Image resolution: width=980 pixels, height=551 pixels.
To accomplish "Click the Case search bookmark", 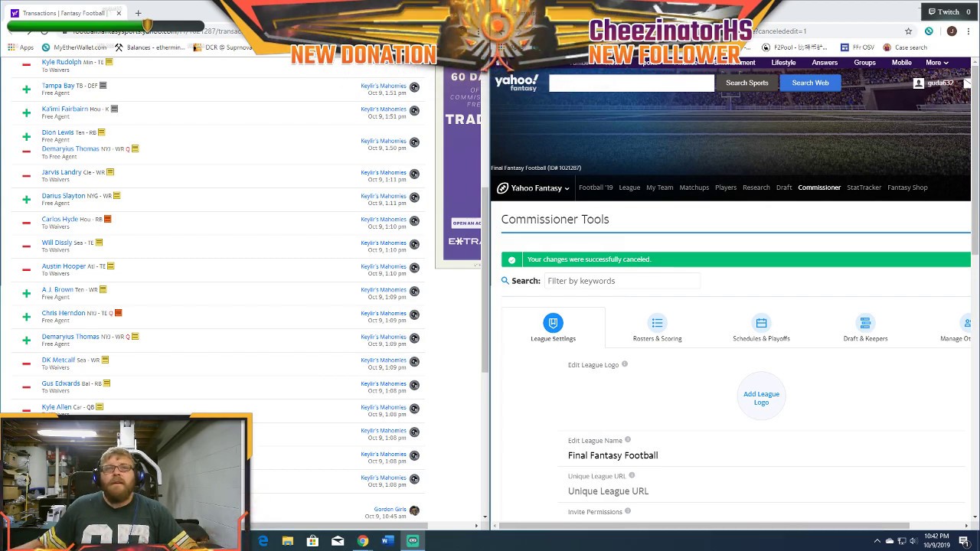I will pos(905,47).
